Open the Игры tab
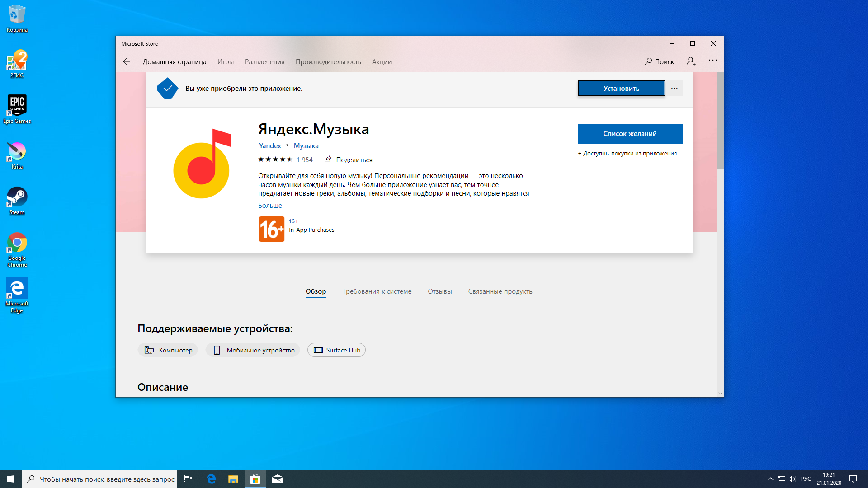Screen dimensions: 868x488 point(226,62)
